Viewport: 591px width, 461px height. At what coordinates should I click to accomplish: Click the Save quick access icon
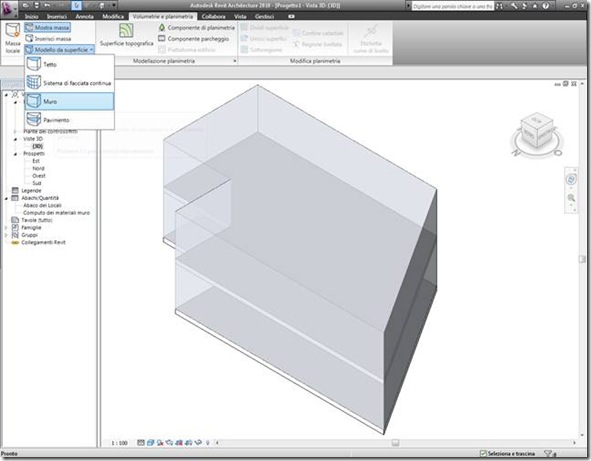click(x=37, y=6)
